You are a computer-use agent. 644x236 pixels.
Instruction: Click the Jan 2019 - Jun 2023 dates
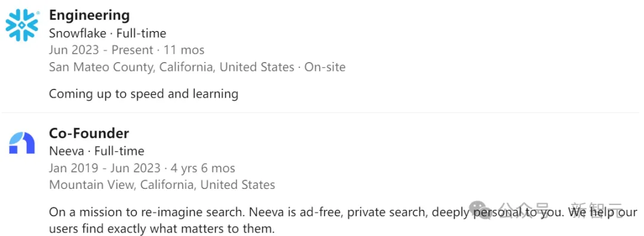click(x=104, y=168)
